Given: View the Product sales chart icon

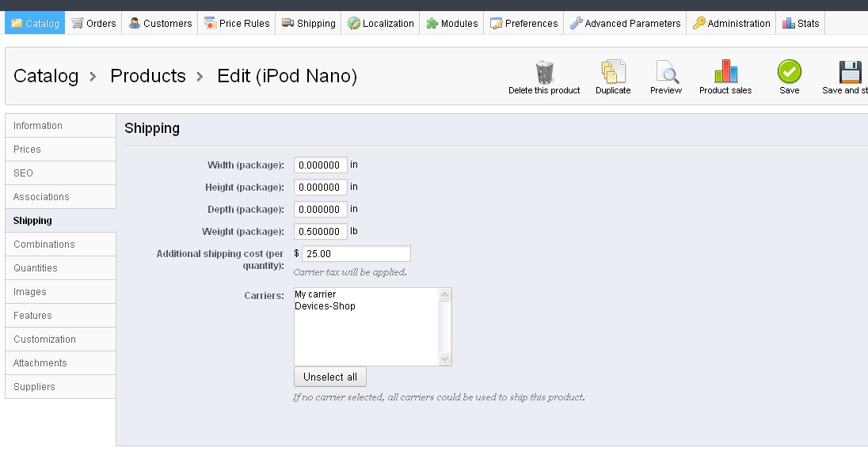Looking at the screenshot, I should pyautogui.click(x=725, y=71).
